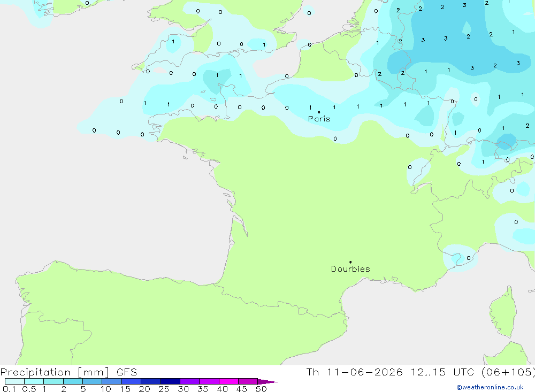This screenshot has height=392, width=535.
Task: Click the 20 legend scale value
Action: coord(144,389)
